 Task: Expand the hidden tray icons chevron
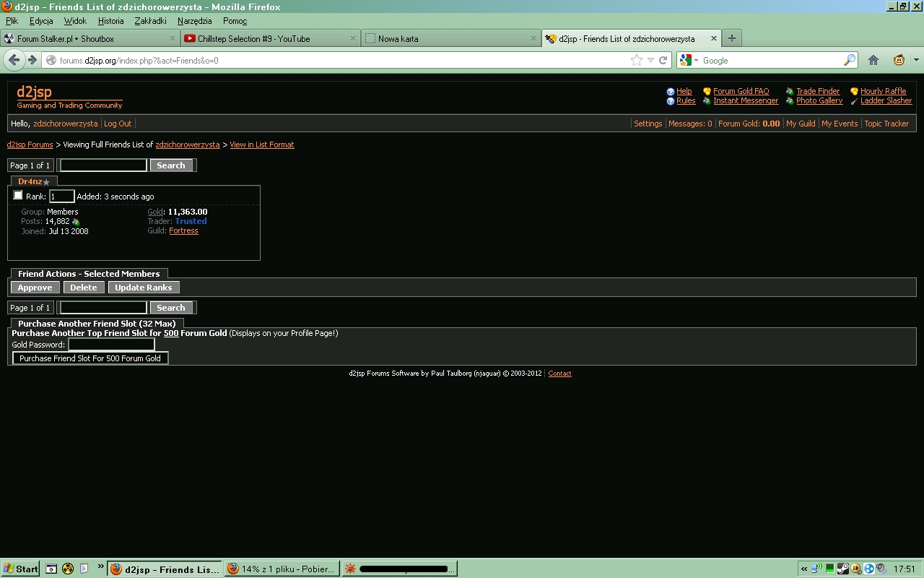point(804,569)
